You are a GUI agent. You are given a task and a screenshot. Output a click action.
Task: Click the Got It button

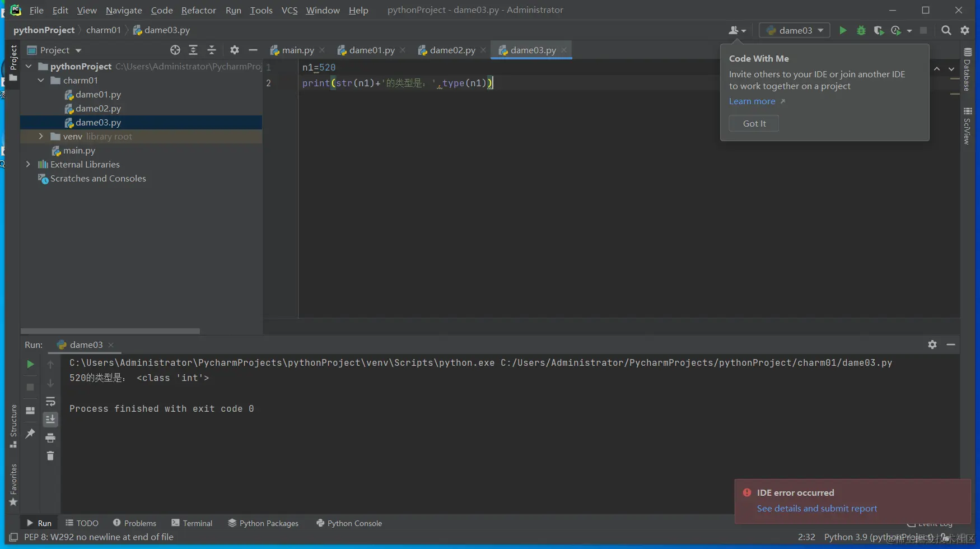coord(754,123)
